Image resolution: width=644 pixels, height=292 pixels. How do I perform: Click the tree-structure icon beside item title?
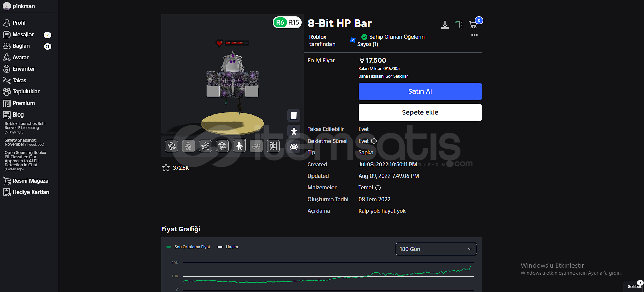(x=459, y=24)
